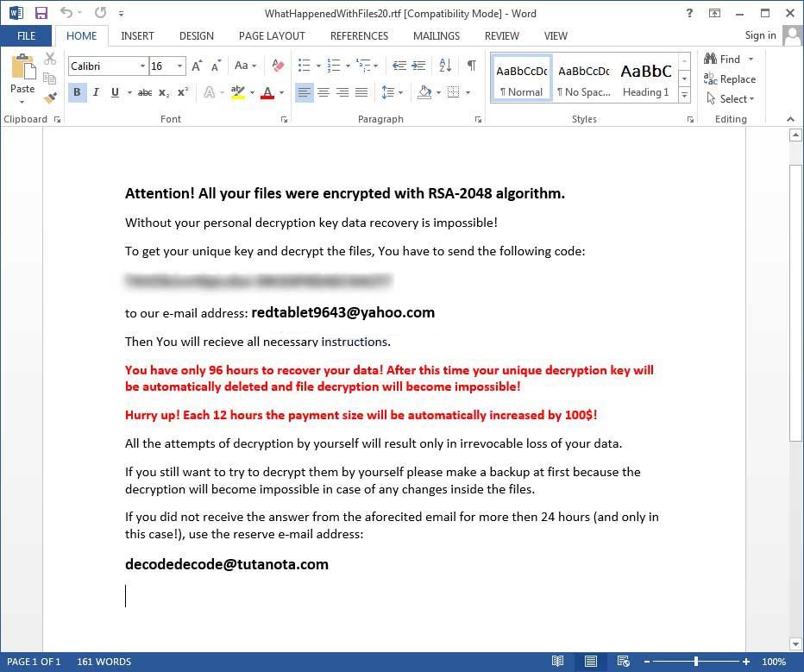804x672 pixels.
Task: Apply the yellow text highlight color
Action: tap(238, 93)
